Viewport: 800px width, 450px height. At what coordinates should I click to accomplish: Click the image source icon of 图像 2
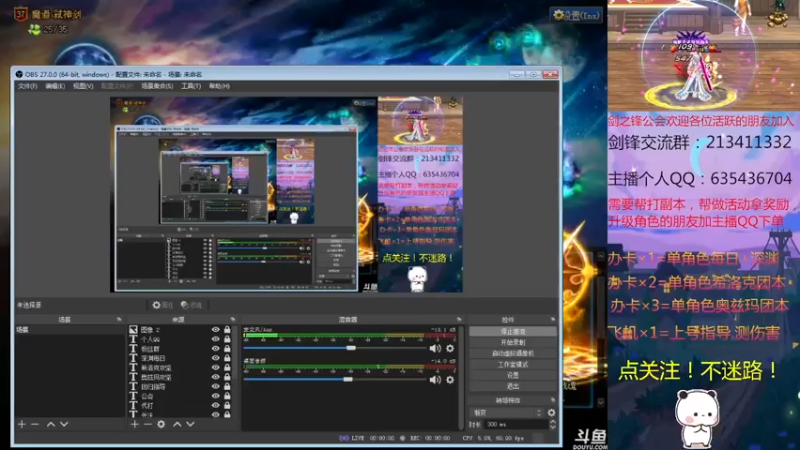point(133,330)
